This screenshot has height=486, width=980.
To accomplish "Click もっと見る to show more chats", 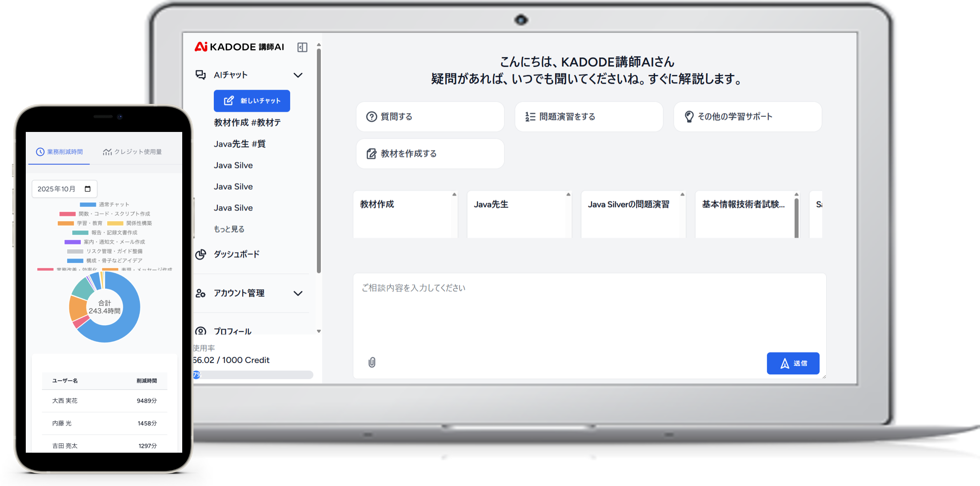I will 228,229.
